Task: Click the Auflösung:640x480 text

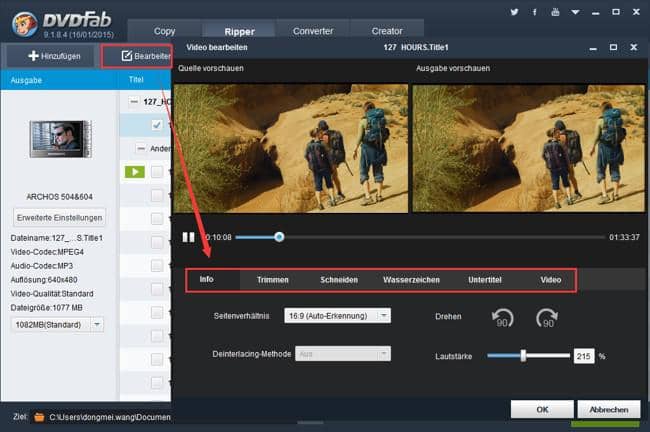Action: 44,280
